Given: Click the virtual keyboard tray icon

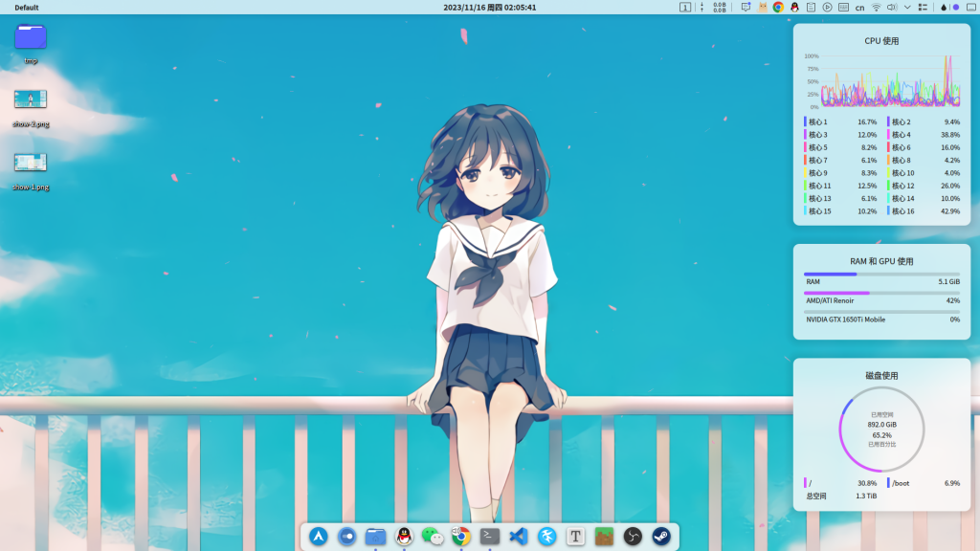Looking at the screenshot, I should coord(843,8).
